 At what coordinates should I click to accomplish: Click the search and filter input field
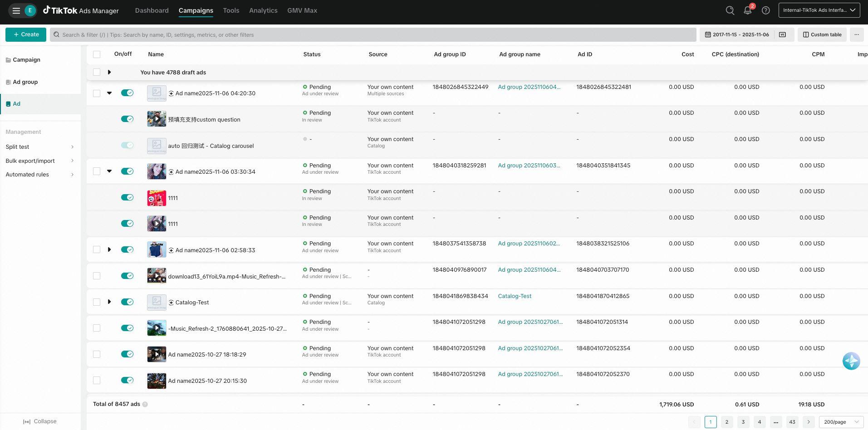point(372,35)
